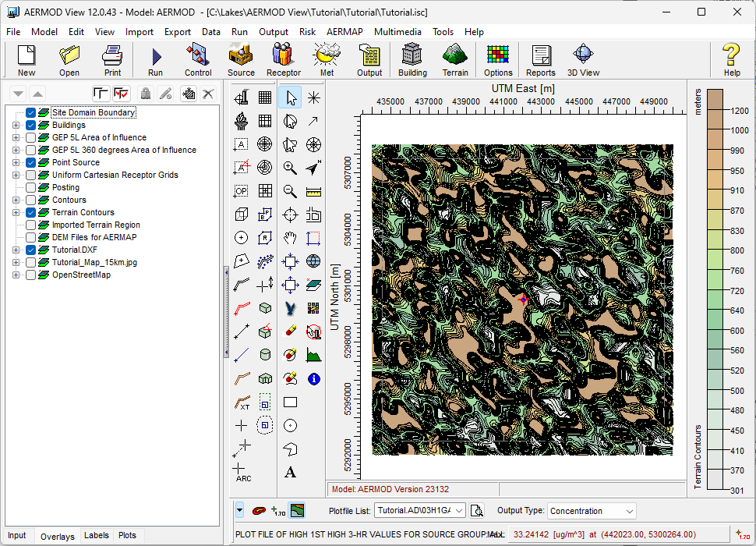The image size is (756, 546).
Task: Uncheck the Buildings layer checkbox
Action: point(31,125)
